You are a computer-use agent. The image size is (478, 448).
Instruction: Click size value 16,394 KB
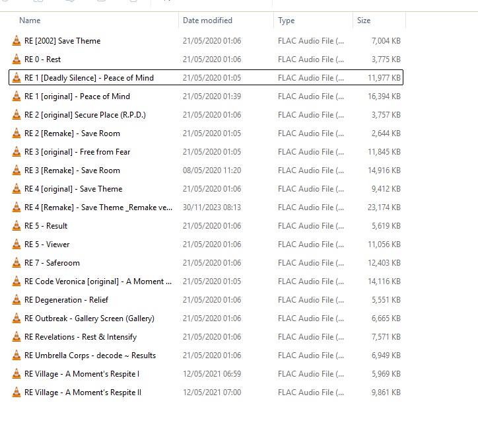coord(384,96)
